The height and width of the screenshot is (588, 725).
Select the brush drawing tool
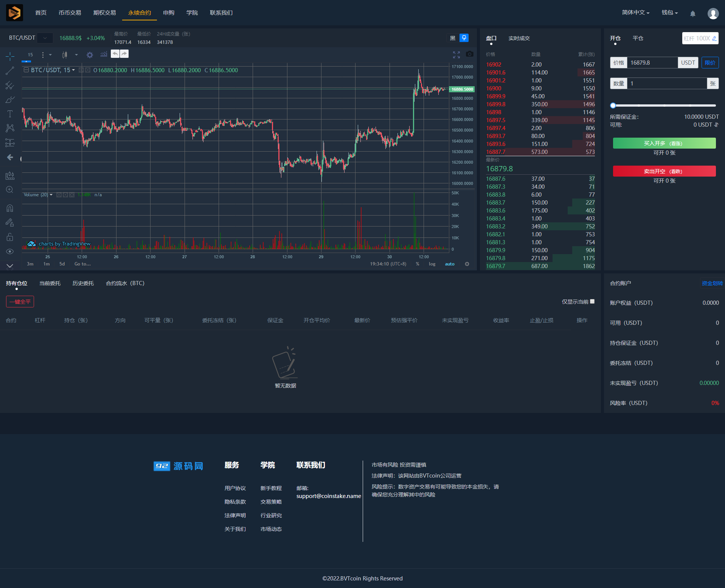click(x=10, y=100)
